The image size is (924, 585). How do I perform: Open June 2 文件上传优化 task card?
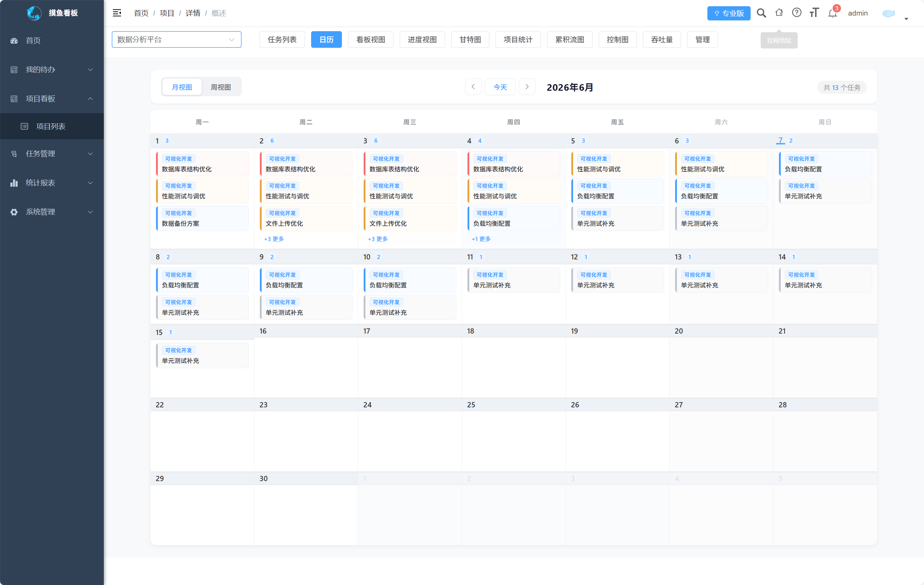(x=306, y=218)
